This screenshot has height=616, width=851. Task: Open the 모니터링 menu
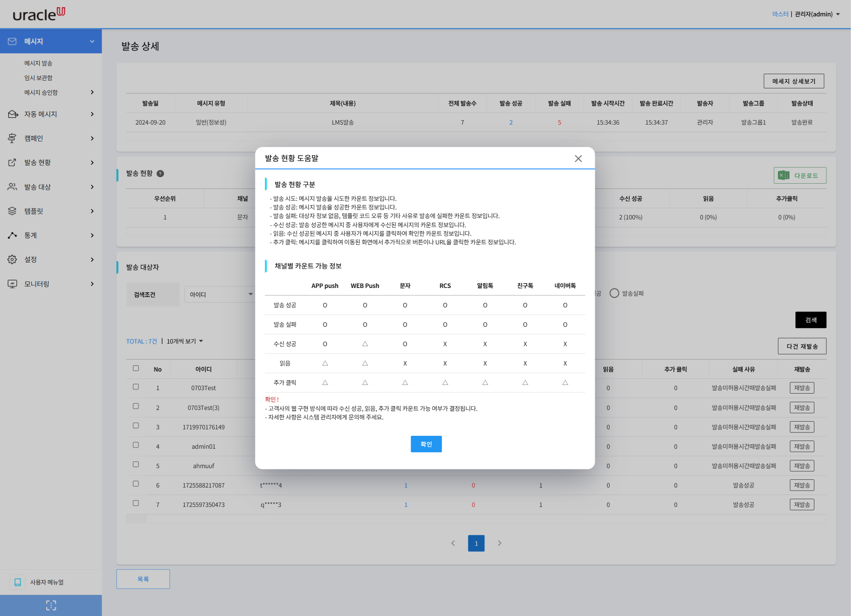point(51,284)
